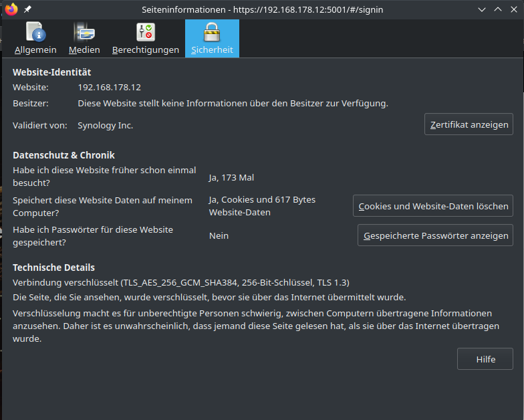
Task: Maximize the Seiteninformationen window
Action: coord(497,9)
